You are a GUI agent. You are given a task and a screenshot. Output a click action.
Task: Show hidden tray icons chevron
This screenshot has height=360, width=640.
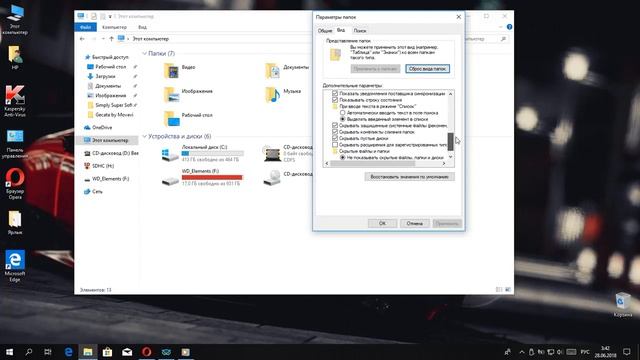[522, 352]
